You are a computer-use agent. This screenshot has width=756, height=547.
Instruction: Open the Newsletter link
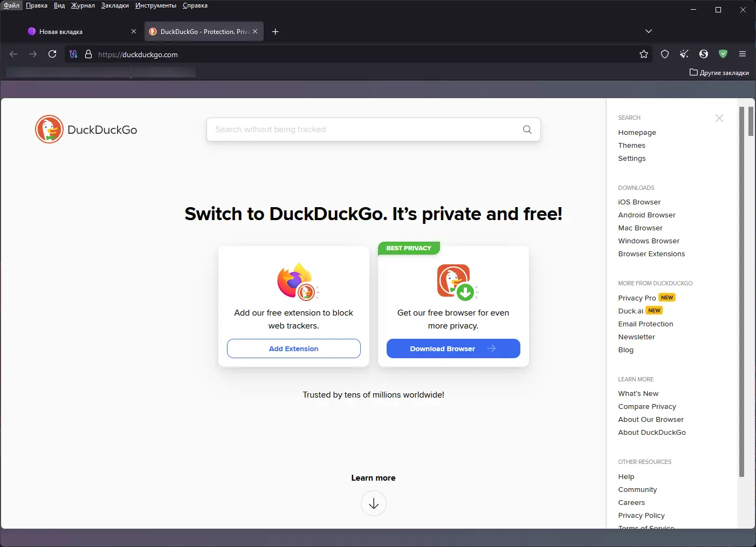[636, 337]
